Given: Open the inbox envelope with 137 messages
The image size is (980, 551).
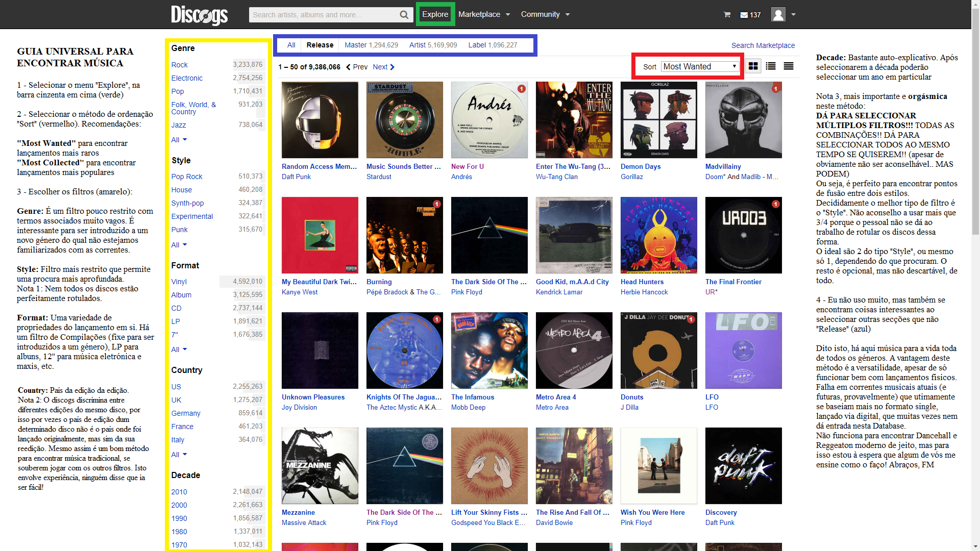Looking at the screenshot, I should 750,15.
